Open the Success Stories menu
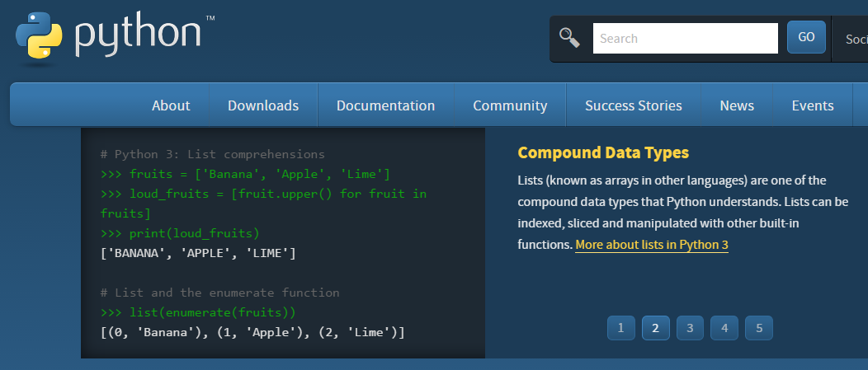 [x=634, y=105]
